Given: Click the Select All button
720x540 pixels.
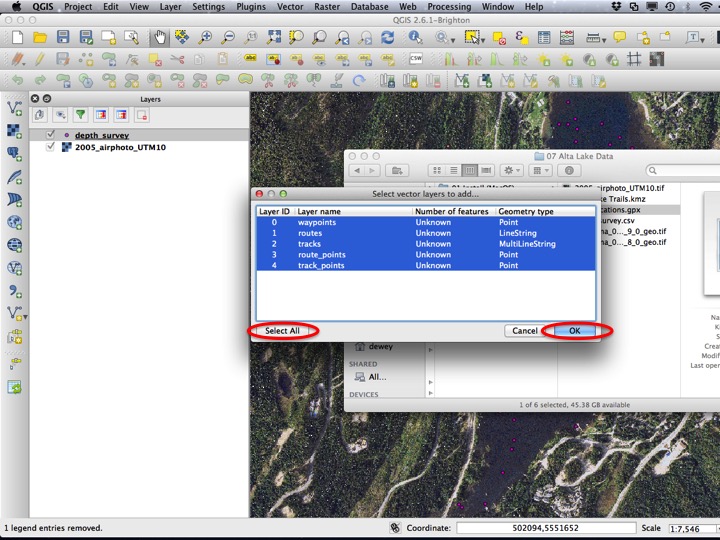Looking at the screenshot, I should tap(282, 331).
